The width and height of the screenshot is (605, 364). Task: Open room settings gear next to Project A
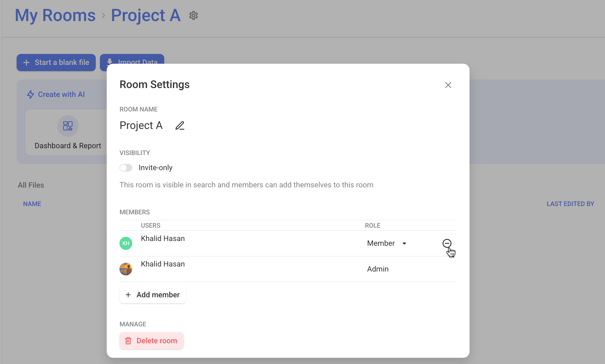click(194, 15)
